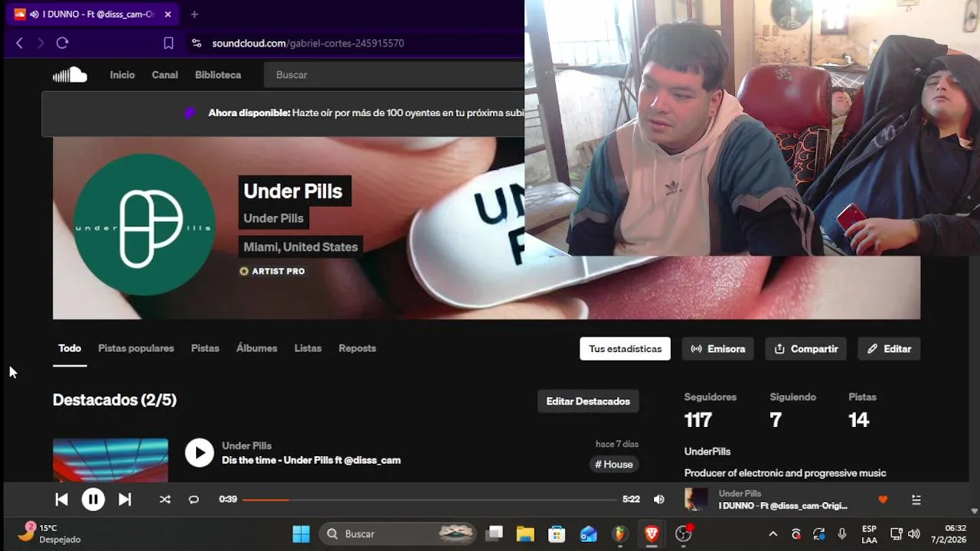980x551 pixels.
Task: Open Dis the time track title link
Action: coord(311,461)
